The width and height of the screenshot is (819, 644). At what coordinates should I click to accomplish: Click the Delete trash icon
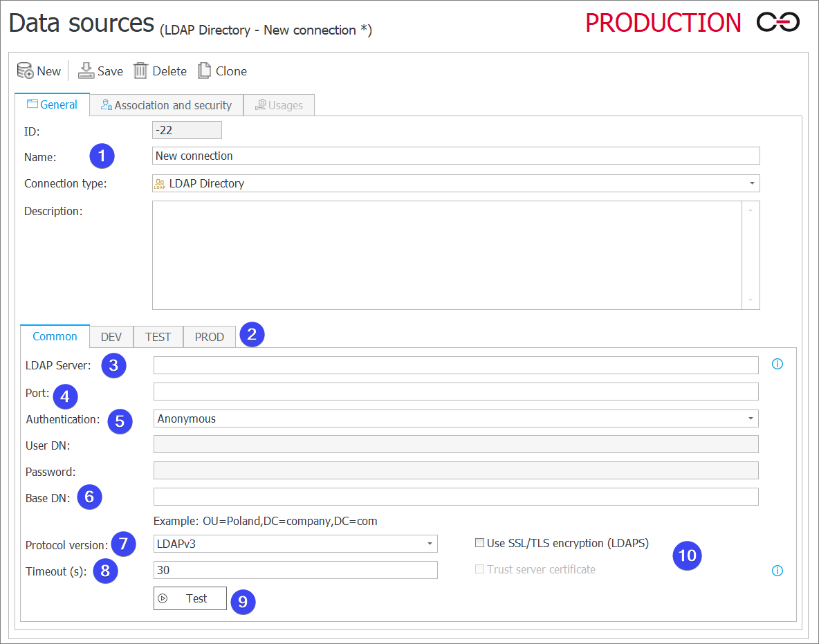140,71
